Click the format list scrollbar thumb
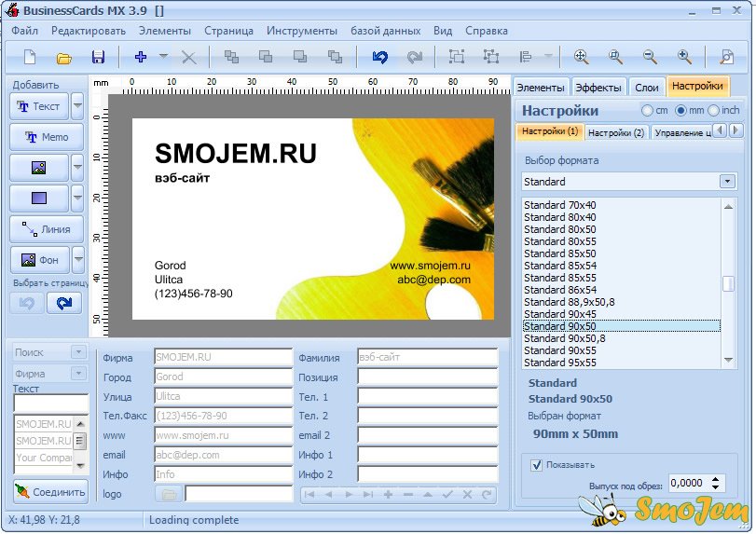 point(728,284)
